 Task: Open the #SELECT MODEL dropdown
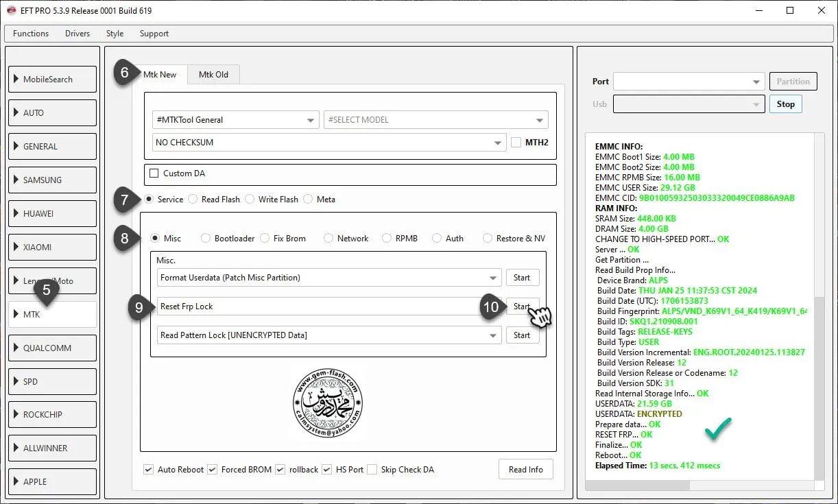click(435, 120)
